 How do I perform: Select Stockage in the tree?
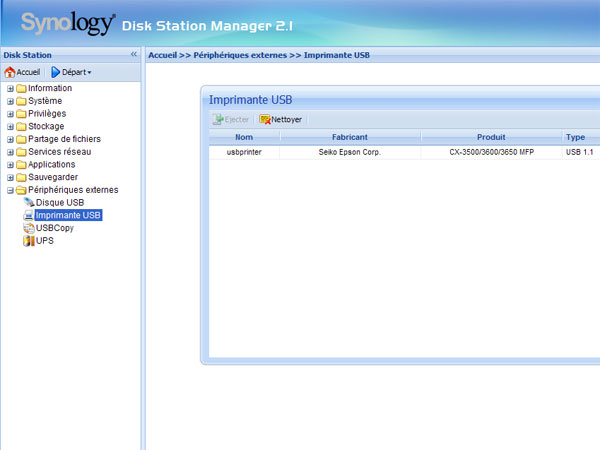[x=46, y=126]
